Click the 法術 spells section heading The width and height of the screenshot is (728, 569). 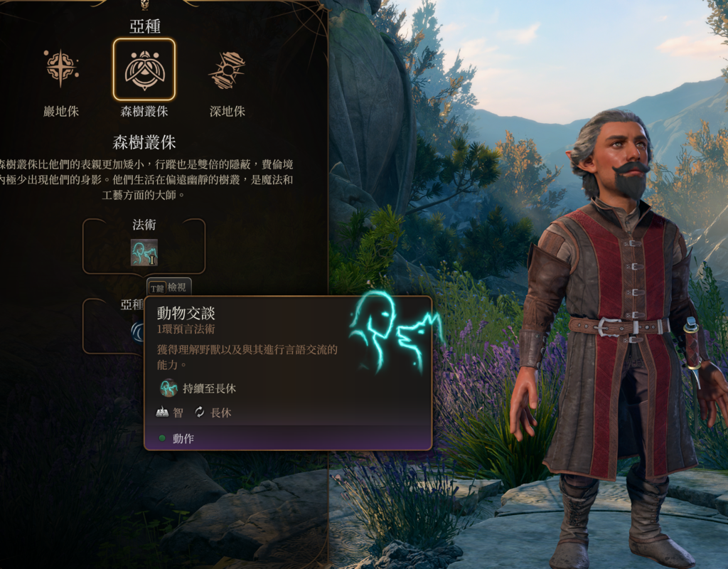pos(144,225)
